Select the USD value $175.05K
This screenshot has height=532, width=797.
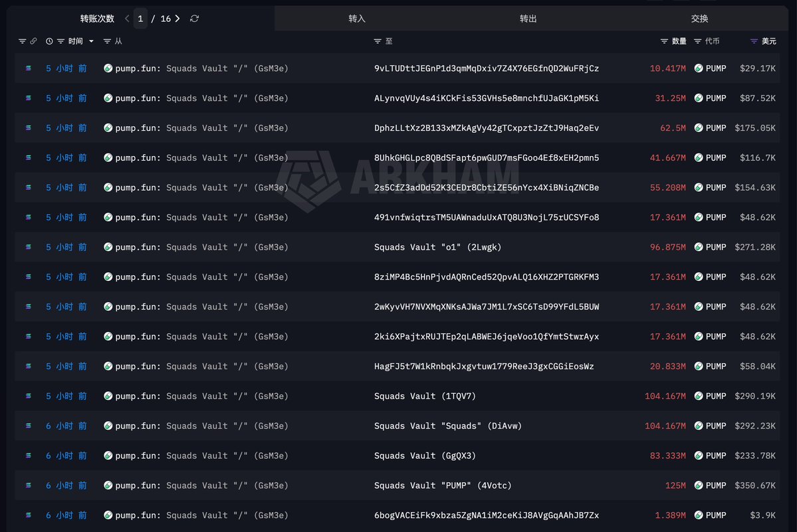pos(755,128)
